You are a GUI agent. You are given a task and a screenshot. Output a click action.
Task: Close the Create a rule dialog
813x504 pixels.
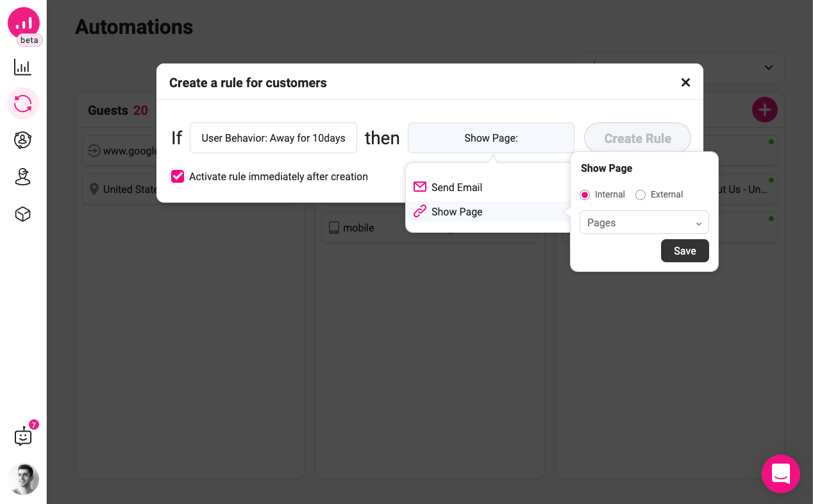pyautogui.click(x=685, y=83)
